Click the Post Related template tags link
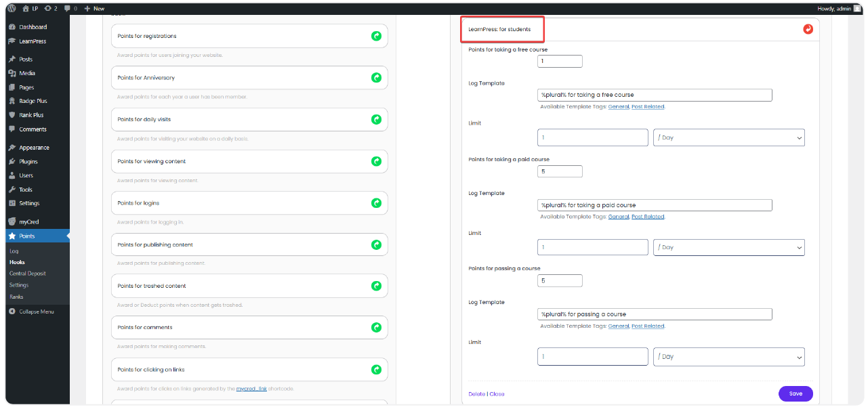868x407 pixels. point(647,106)
